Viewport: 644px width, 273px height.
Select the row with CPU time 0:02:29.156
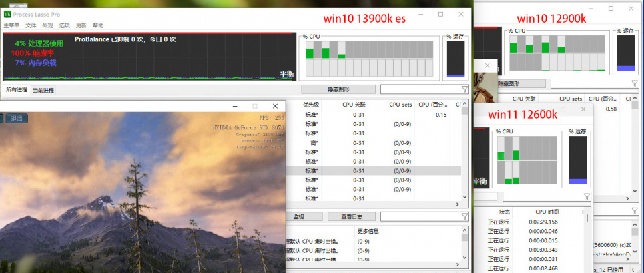coord(530,222)
